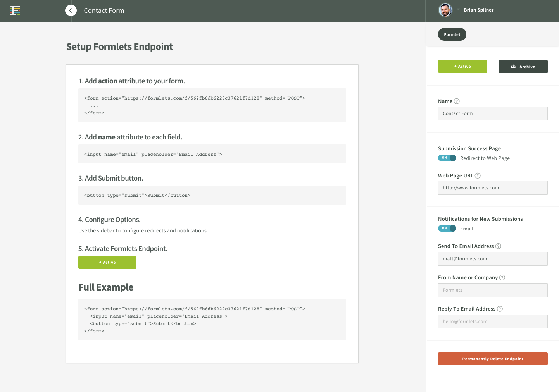This screenshot has height=392, width=559.
Task: Select the matt@formlets.com email input
Action: [493, 258]
